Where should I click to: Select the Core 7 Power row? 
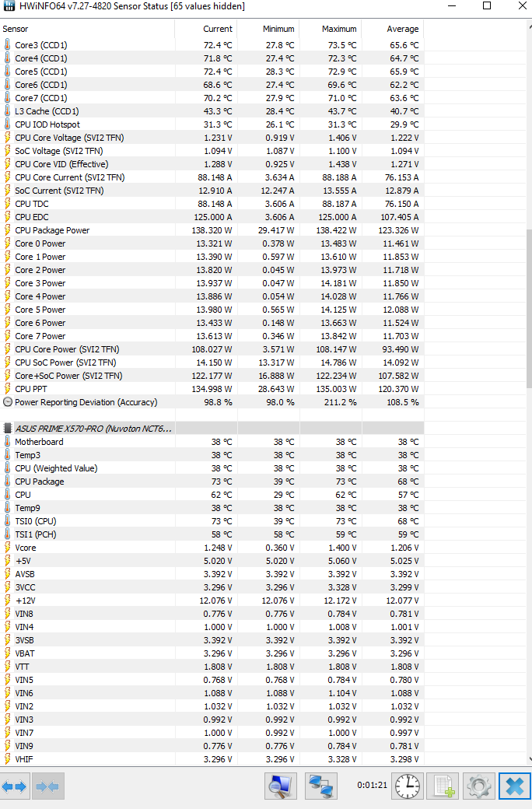[x=212, y=336]
